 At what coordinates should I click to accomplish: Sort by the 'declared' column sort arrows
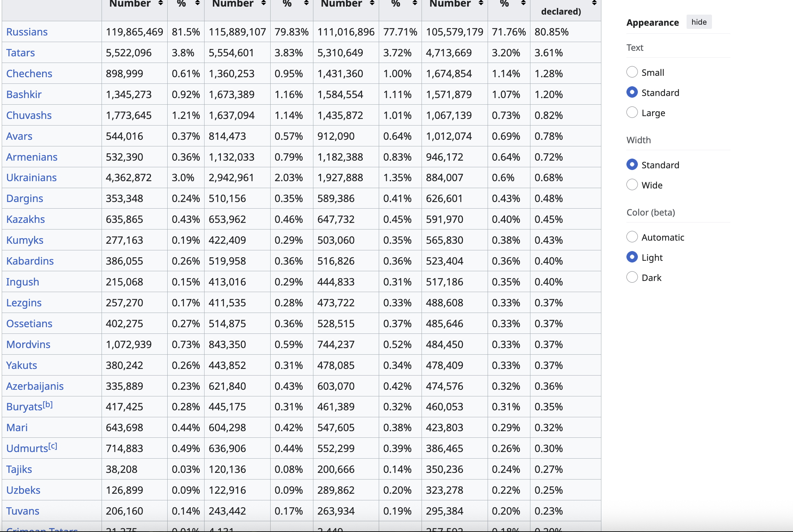pos(594,3)
